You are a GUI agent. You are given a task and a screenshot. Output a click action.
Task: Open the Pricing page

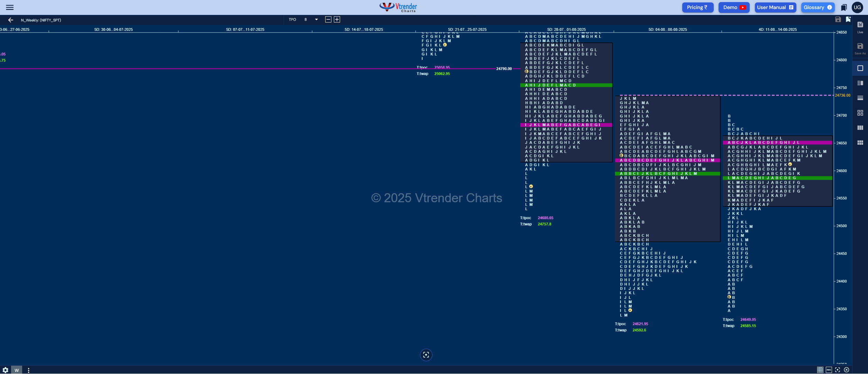click(697, 7)
